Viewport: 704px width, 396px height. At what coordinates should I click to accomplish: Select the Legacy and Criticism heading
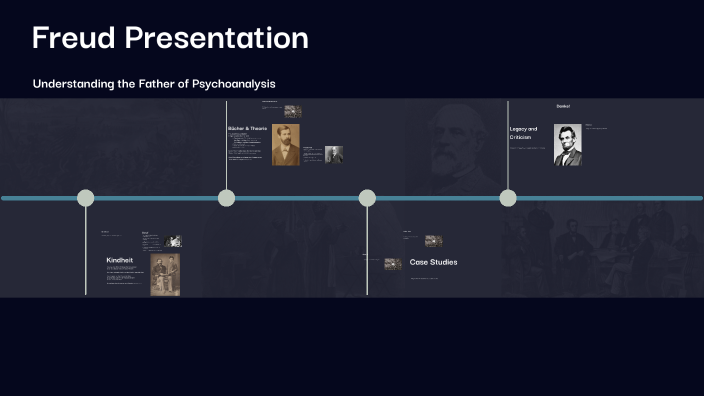(x=524, y=133)
